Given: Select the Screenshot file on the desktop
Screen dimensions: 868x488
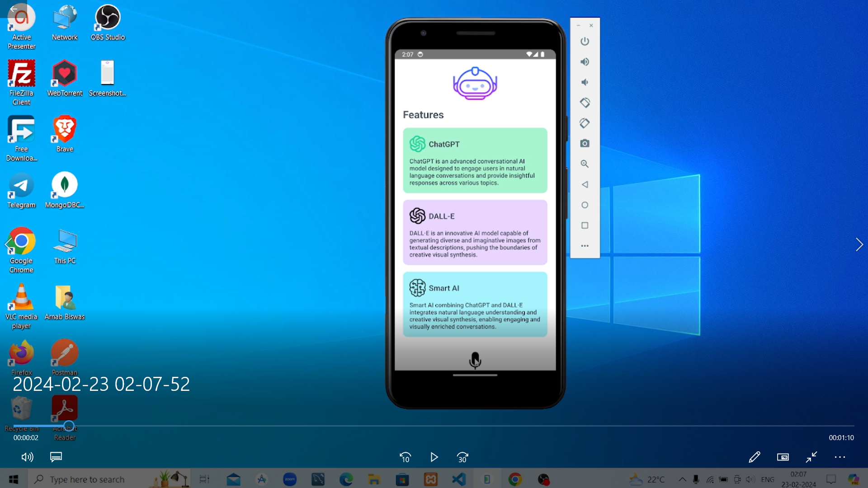Looking at the screenshot, I should (107, 78).
